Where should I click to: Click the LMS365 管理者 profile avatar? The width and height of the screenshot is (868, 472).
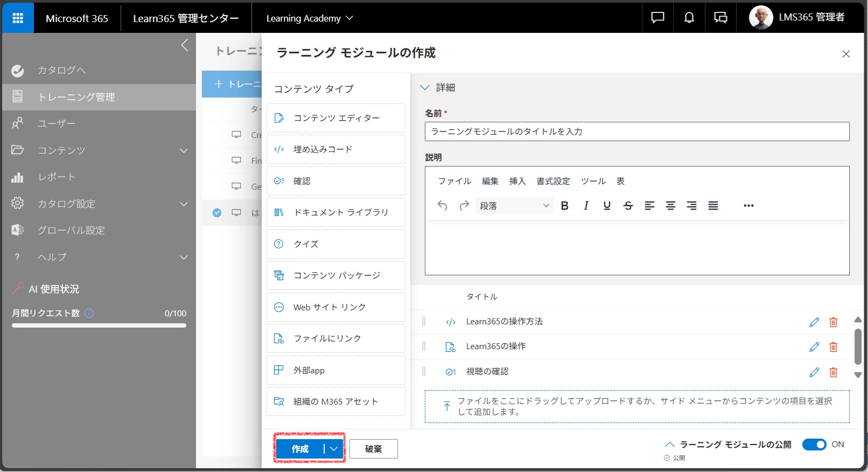click(x=760, y=18)
